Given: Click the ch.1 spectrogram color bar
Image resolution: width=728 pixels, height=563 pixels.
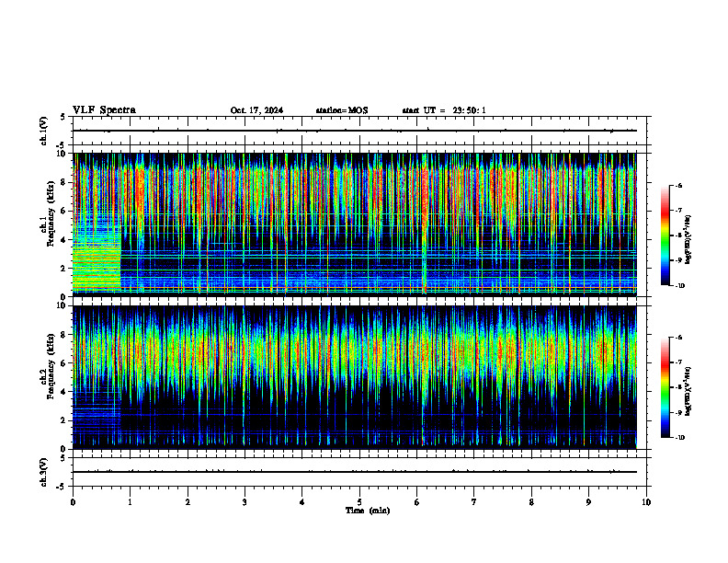Looking at the screenshot, I should (665, 236).
